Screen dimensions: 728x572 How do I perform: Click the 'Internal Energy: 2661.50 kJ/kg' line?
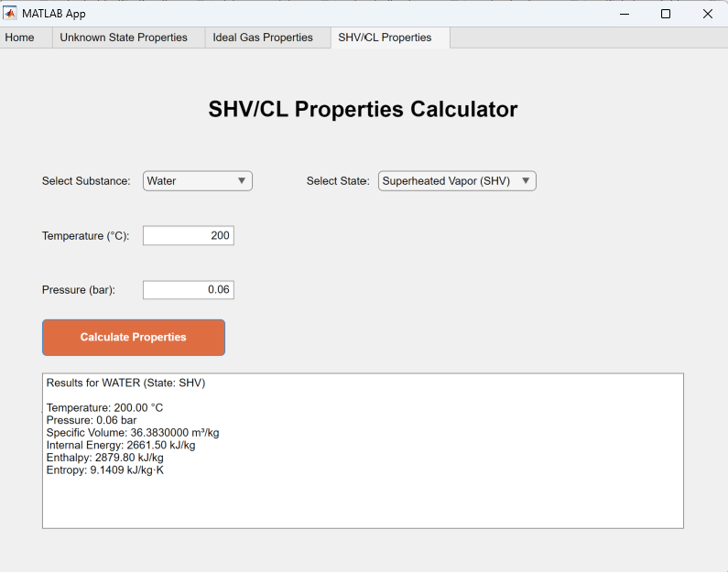click(x=121, y=446)
